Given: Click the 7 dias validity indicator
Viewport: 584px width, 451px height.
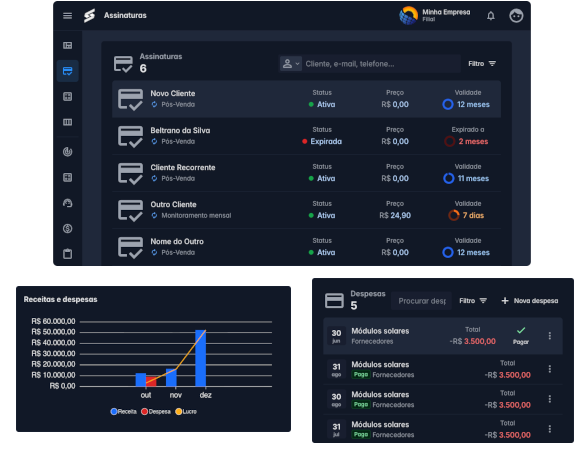Looking at the screenshot, I should click(x=466, y=215).
